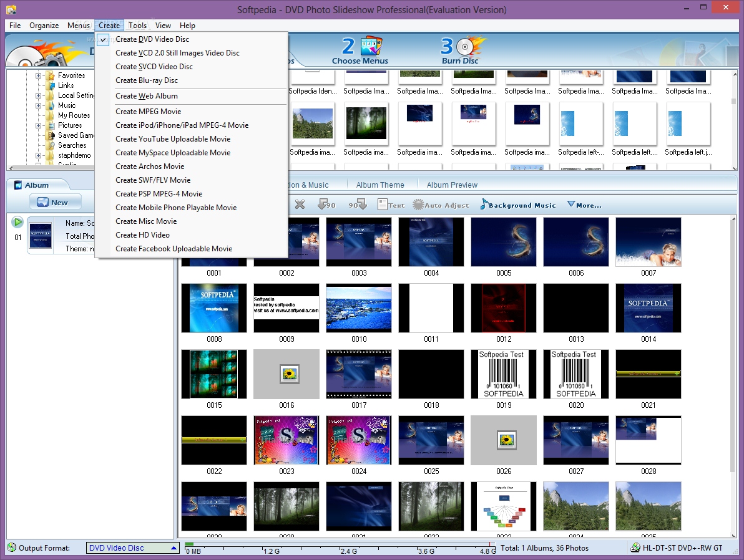
Task: Switch to Album Preview tab
Action: (452, 185)
